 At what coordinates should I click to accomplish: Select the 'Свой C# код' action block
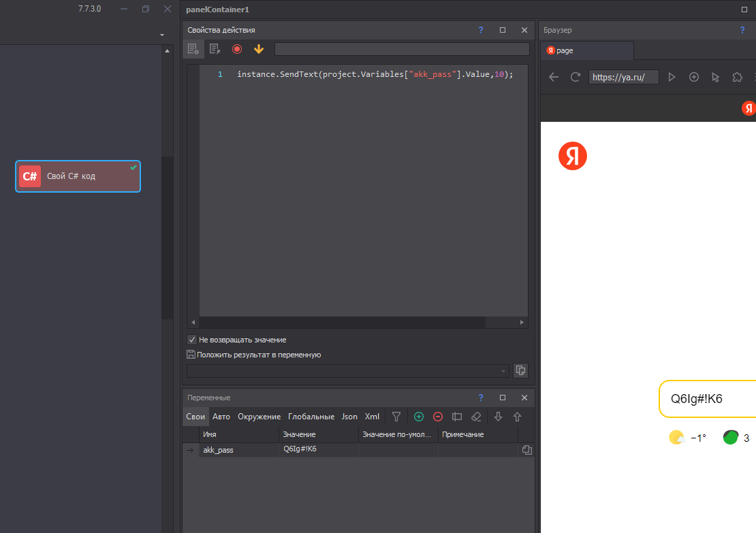point(78,176)
